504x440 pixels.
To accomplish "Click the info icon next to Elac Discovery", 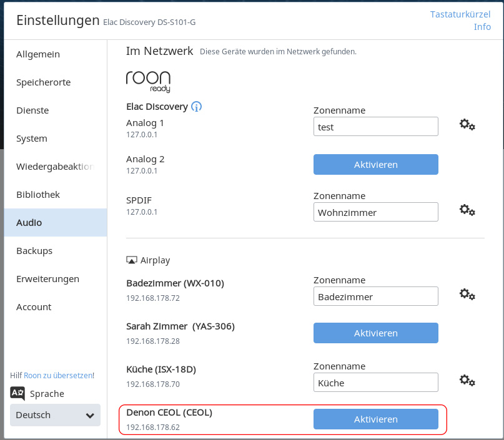I will pyautogui.click(x=196, y=106).
